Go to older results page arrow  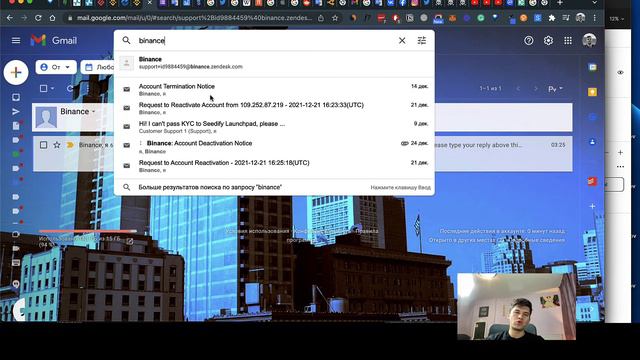coord(536,89)
